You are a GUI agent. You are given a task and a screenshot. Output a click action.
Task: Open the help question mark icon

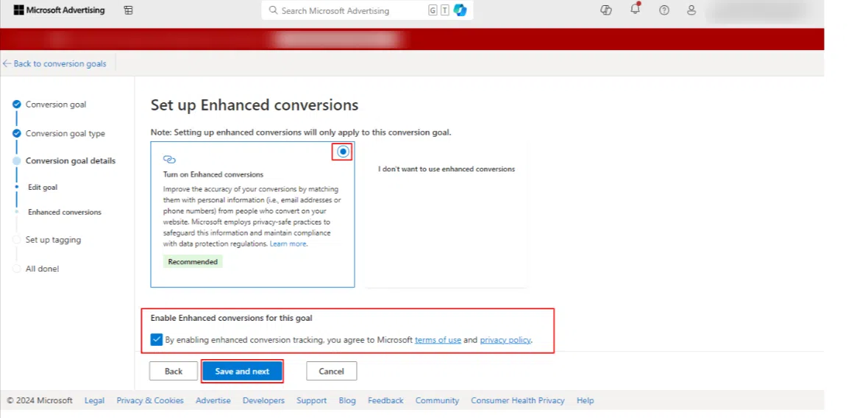coord(664,10)
